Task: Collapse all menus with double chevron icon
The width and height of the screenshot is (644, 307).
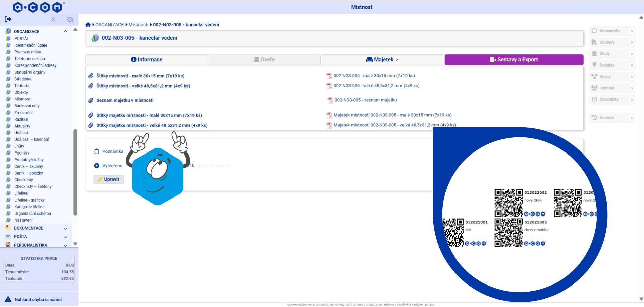Action: coord(53,20)
